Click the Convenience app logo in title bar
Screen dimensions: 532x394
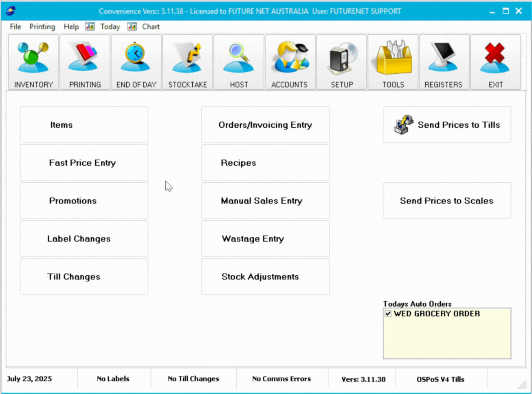click(x=11, y=11)
